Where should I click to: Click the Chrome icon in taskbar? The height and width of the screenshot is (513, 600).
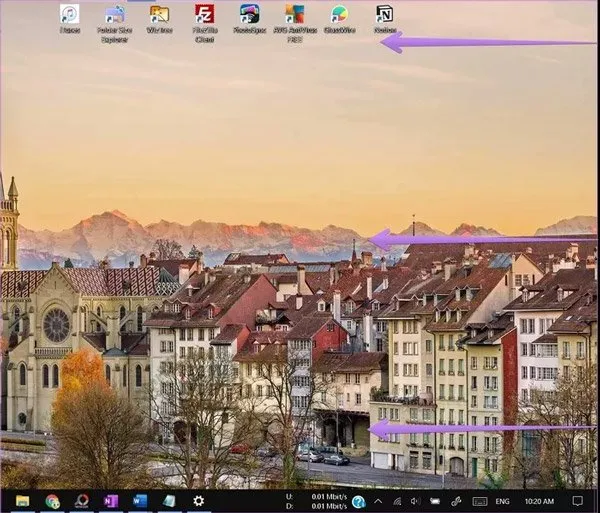[x=52, y=501]
